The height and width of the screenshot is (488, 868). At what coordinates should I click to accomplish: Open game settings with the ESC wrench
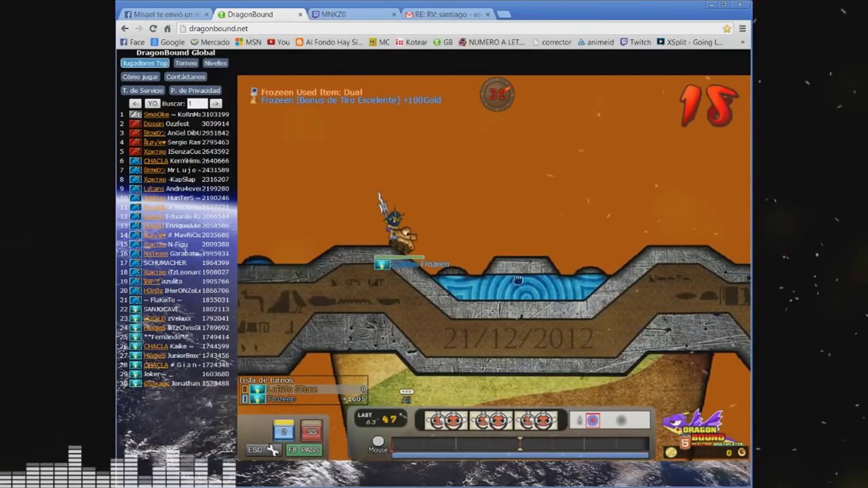(264, 450)
